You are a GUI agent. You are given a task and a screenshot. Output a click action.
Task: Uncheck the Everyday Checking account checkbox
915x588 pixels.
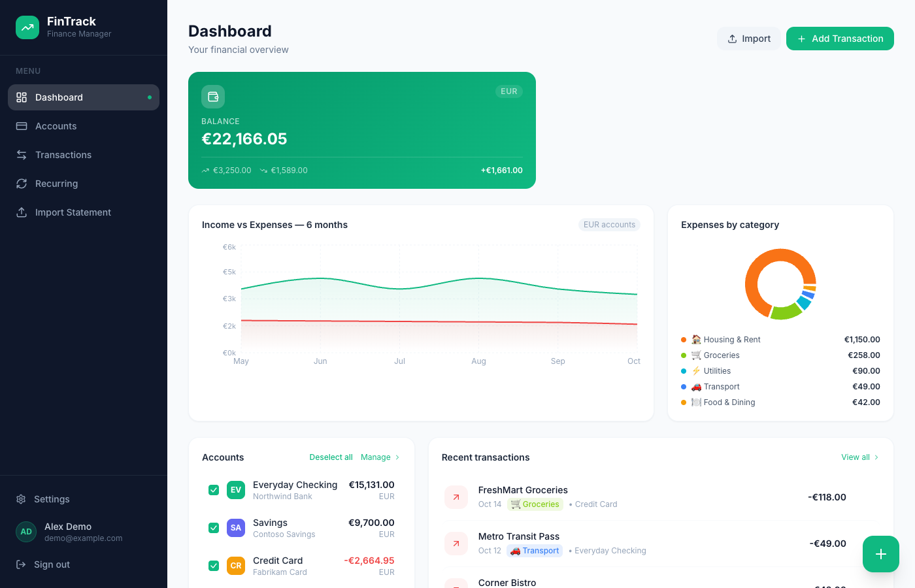tap(214, 490)
